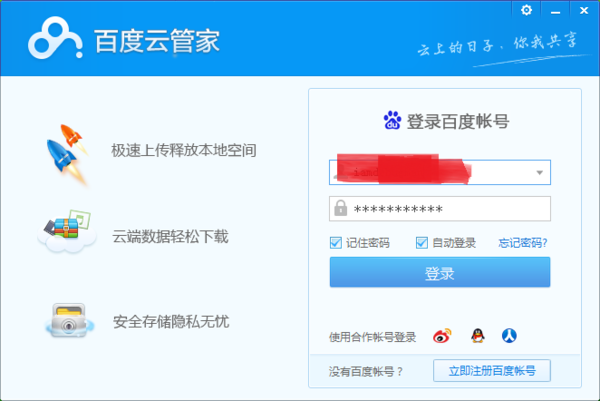Image resolution: width=600 pixels, height=401 pixels.
Task: Log in with the Renren account icon
Action: tap(509, 336)
